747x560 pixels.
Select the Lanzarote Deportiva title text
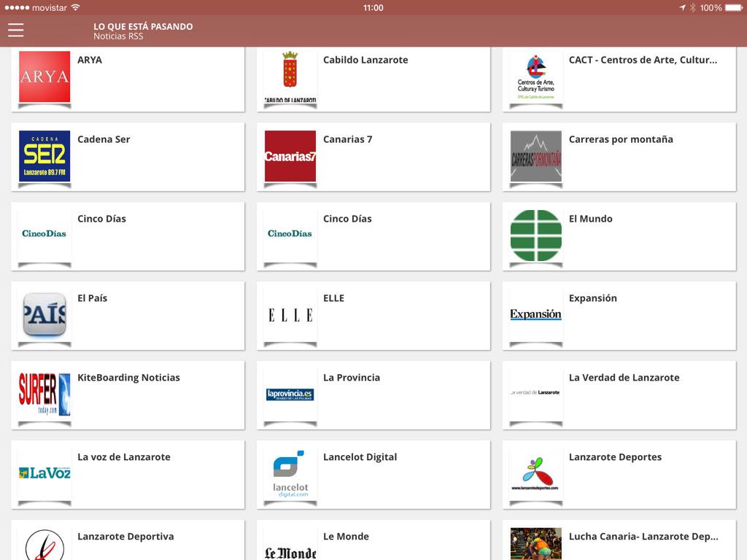point(125,537)
